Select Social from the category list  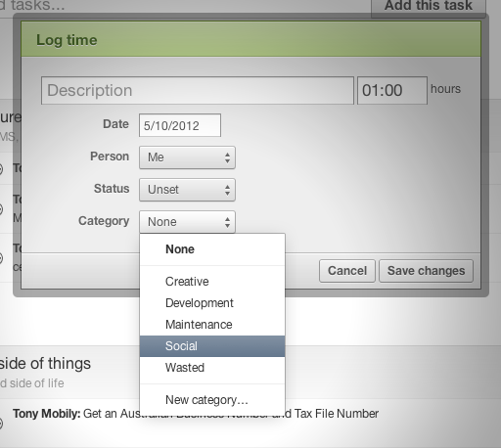point(212,346)
